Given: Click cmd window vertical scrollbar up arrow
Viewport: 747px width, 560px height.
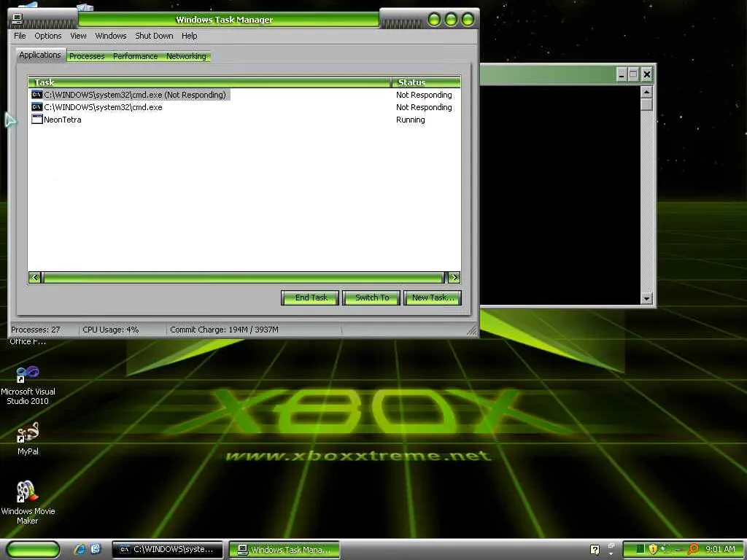Looking at the screenshot, I should point(646,92).
